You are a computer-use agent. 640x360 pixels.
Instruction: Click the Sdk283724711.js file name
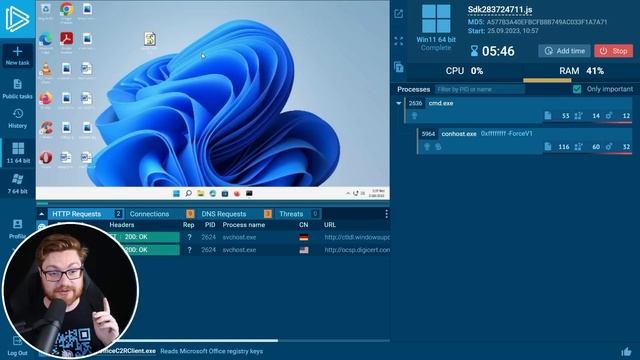(x=500, y=10)
